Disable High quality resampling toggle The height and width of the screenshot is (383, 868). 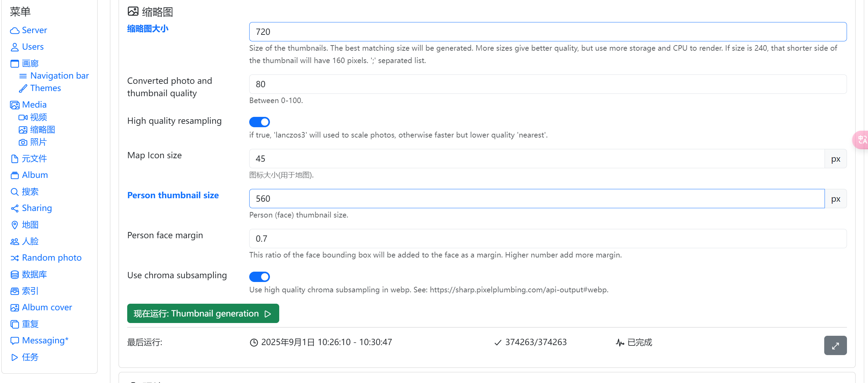click(259, 122)
